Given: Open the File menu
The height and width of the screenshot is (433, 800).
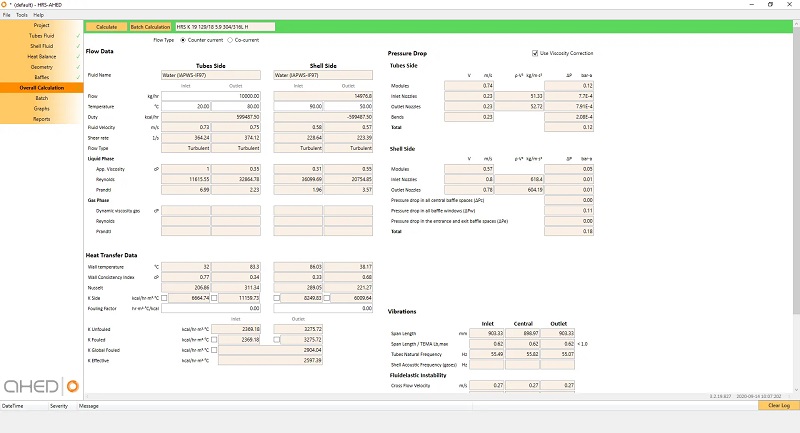Looking at the screenshot, I should (7, 15).
